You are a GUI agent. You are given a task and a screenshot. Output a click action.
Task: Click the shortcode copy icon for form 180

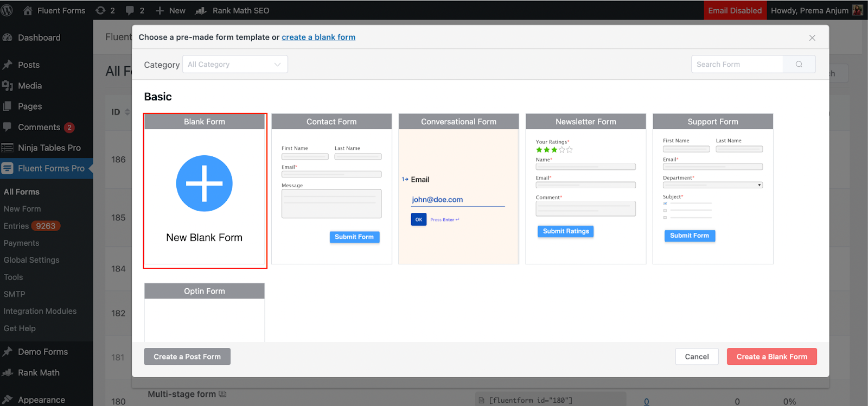[482, 401]
